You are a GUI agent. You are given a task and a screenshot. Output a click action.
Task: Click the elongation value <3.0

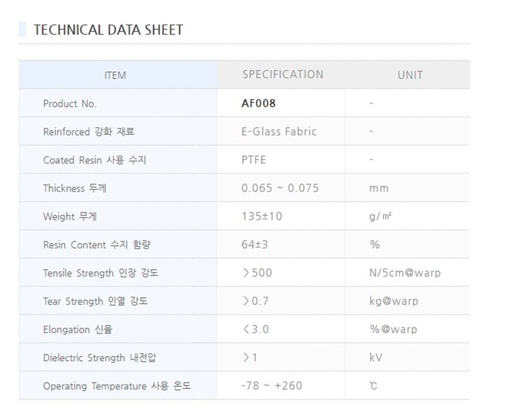(x=256, y=329)
